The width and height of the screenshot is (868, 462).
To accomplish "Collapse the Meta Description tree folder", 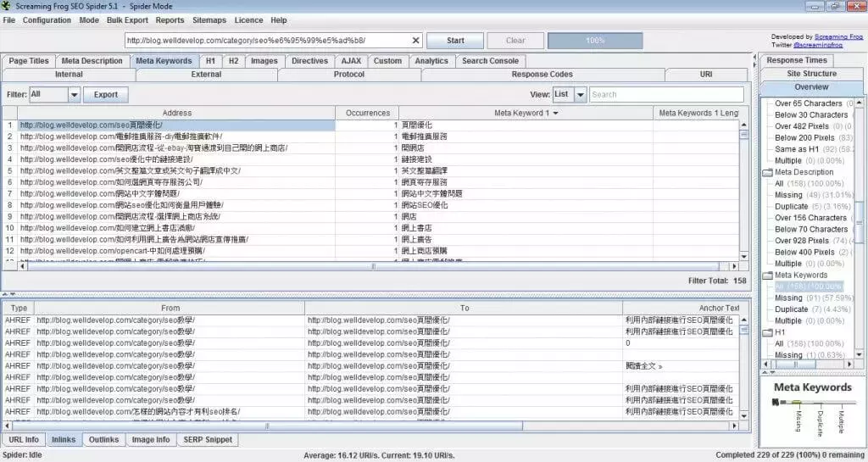I will [x=767, y=172].
